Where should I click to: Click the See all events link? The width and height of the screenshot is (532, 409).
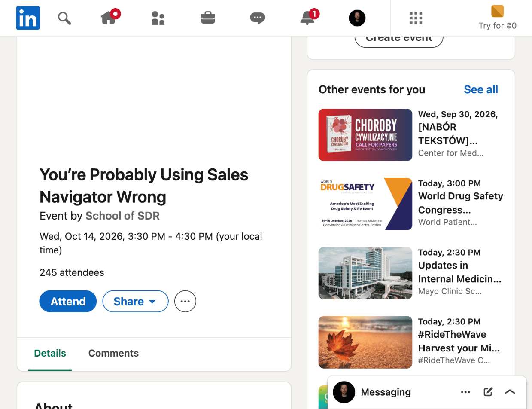point(481,89)
